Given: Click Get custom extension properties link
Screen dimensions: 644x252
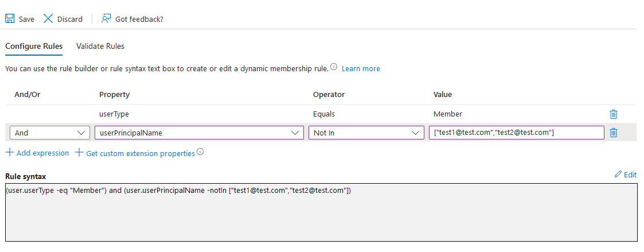Looking at the screenshot, I should pos(140,153).
